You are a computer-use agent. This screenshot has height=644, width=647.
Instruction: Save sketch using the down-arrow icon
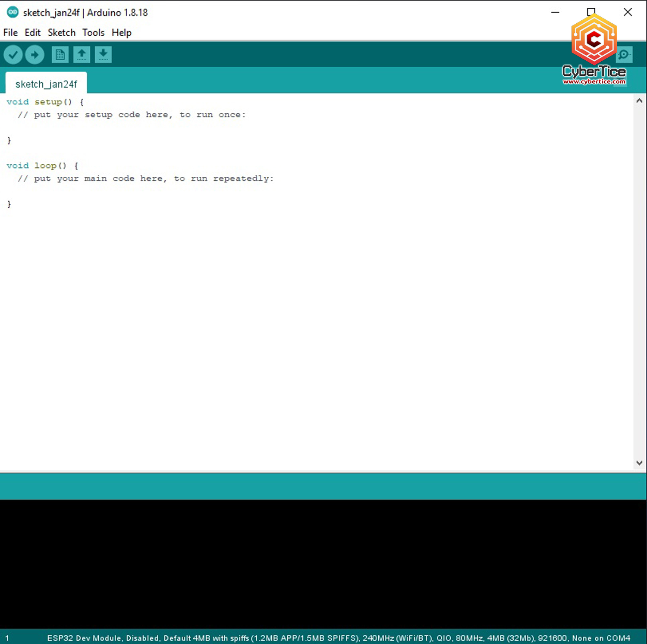[103, 55]
